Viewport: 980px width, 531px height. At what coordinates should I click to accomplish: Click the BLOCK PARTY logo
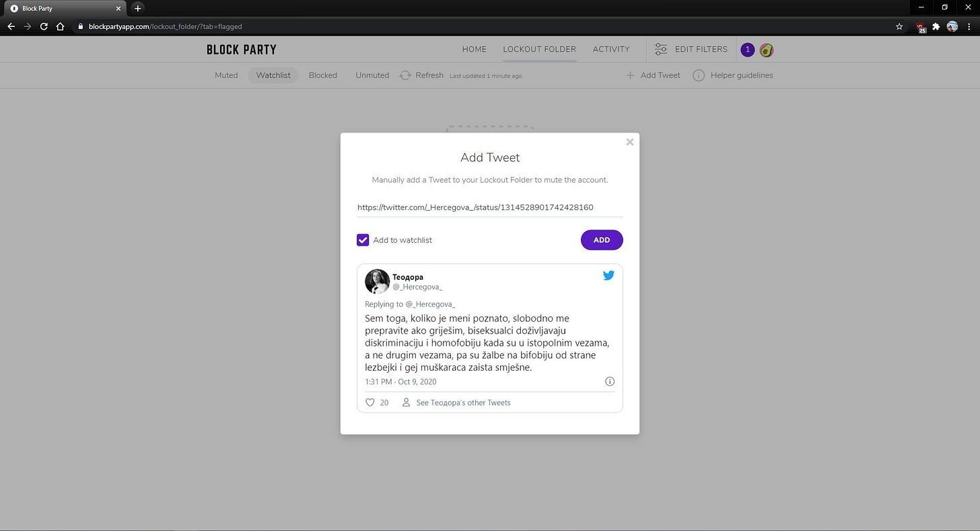241,50
